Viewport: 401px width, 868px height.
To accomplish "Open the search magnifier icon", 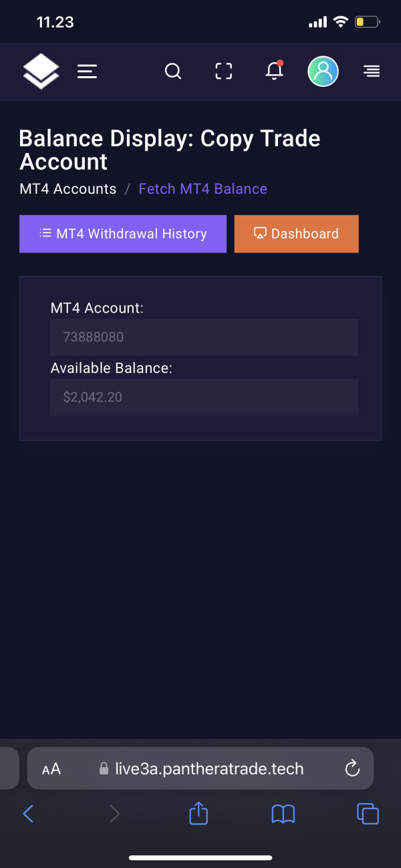I will (x=173, y=71).
